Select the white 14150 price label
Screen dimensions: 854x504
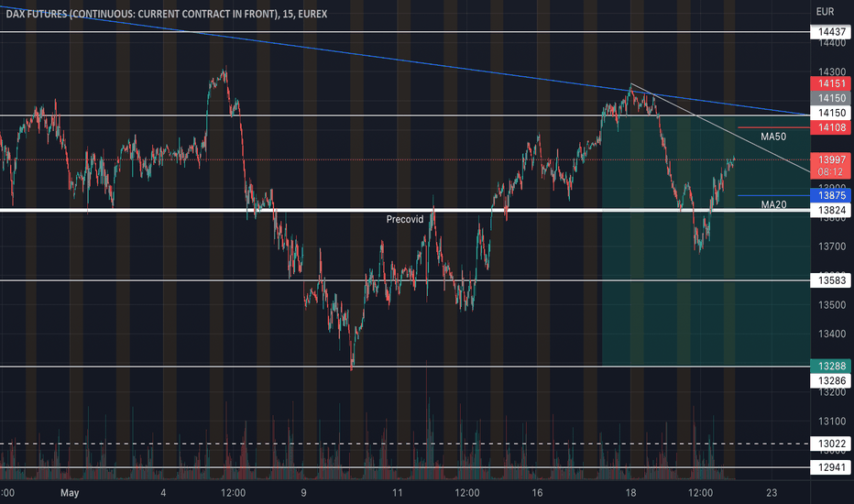tap(831, 113)
